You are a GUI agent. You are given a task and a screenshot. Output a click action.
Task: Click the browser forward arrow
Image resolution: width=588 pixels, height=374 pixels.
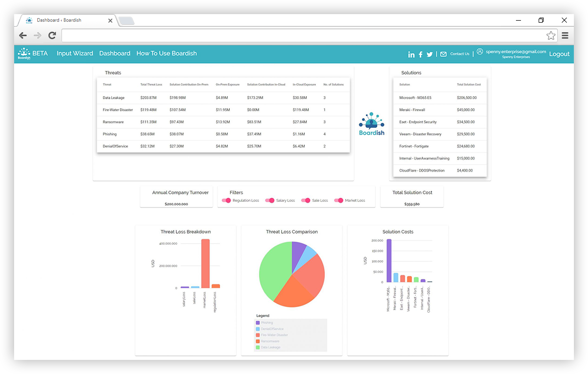pos(37,36)
